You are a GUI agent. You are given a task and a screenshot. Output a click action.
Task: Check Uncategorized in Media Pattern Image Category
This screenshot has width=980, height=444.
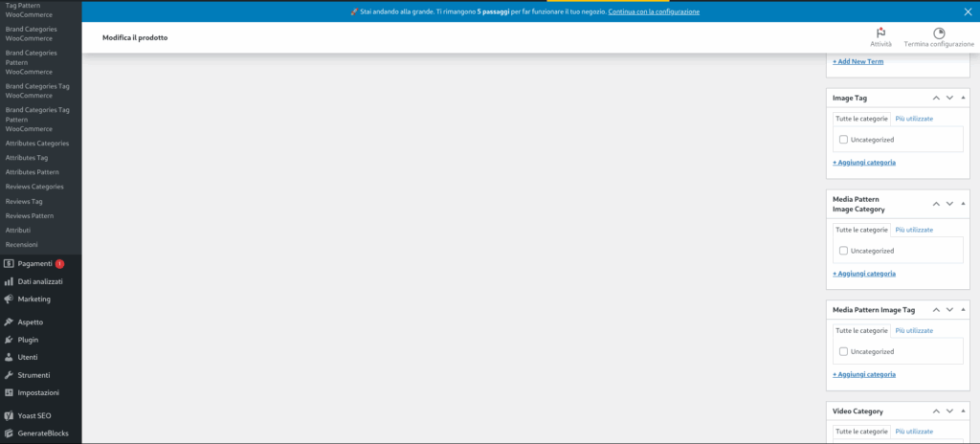click(843, 251)
